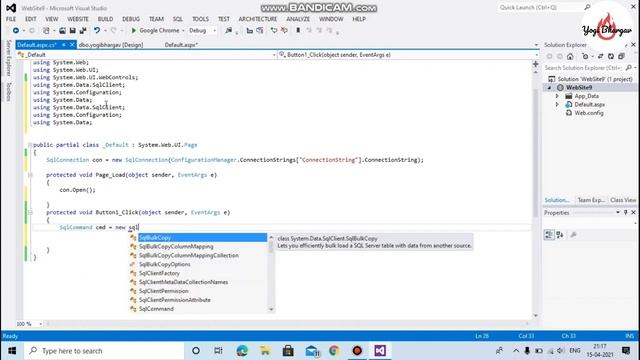Image resolution: width=640 pixels, height=360 pixels.
Task: Collapse the Button1_Click method outline
Action: [x=30, y=212]
